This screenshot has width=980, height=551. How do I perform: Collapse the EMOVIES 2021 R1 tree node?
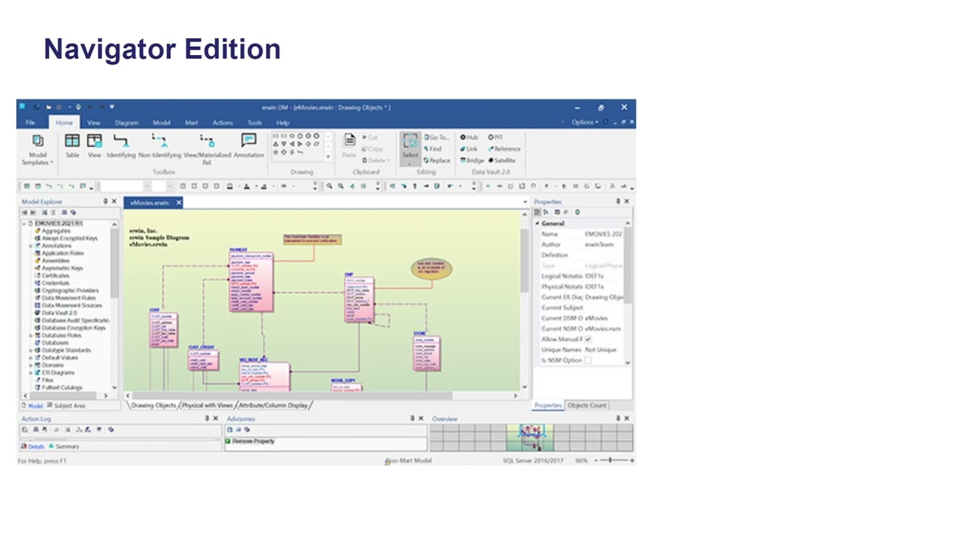tap(24, 223)
